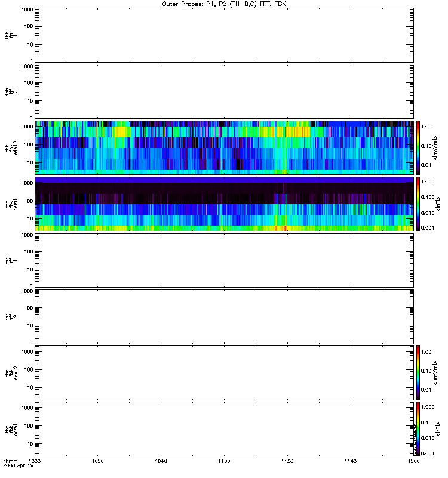Screen dimensions: 448x478
Task: Click inside the thb fbk edc12 spectrogram
Action: click(x=224, y=148)
